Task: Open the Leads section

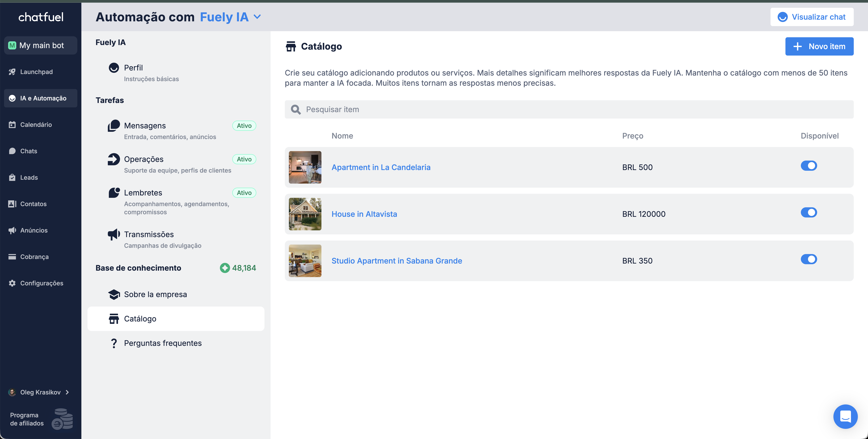Action: 29,177
